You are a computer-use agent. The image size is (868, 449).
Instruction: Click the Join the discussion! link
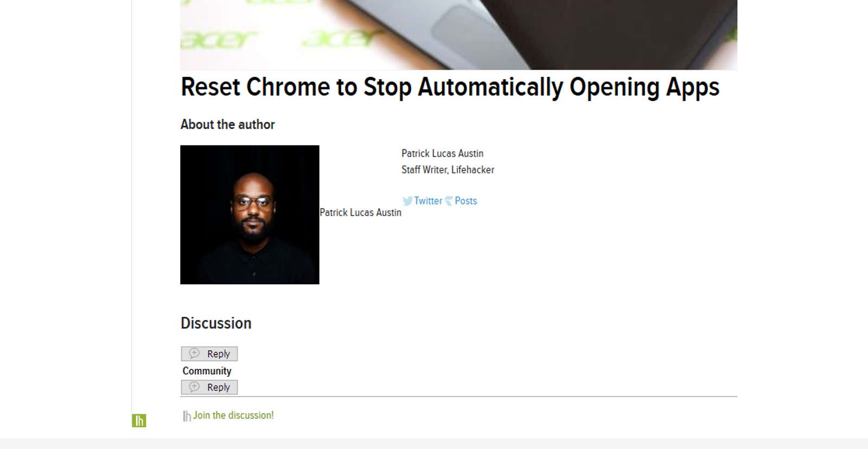(233, 415)
